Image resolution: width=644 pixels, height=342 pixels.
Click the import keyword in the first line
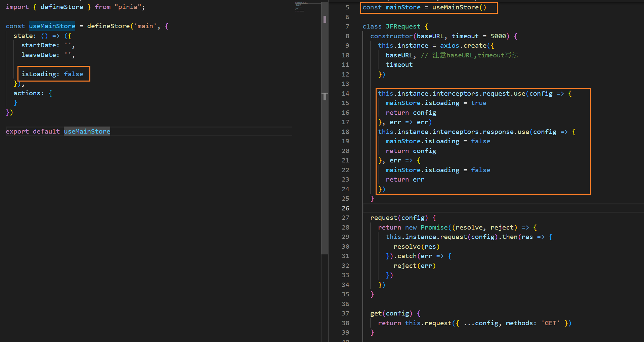(x=17, y=7)
